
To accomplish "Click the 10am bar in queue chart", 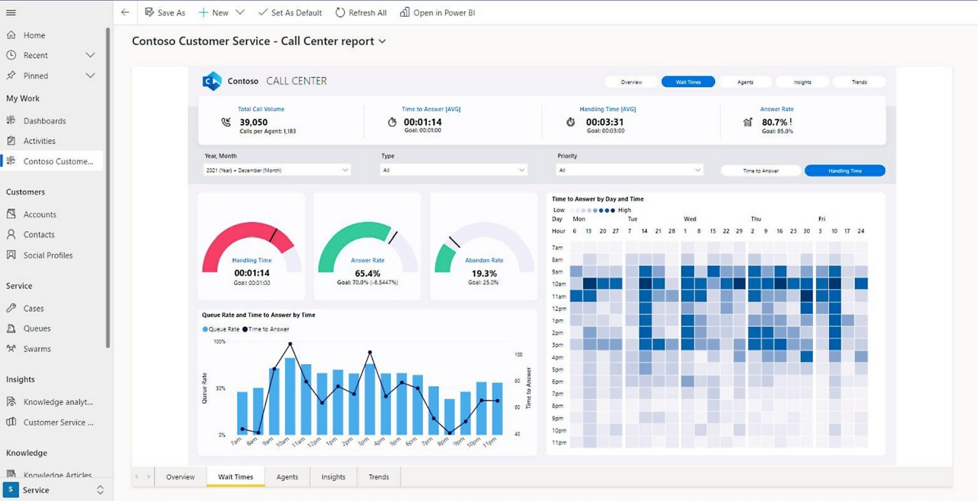I will pos(290,396).
